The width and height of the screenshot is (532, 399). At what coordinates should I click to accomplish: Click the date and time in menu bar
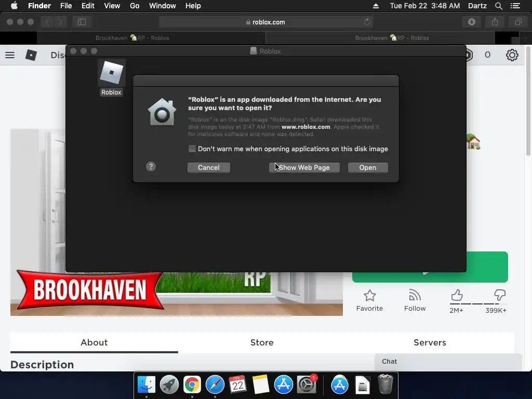pos(425,6)
